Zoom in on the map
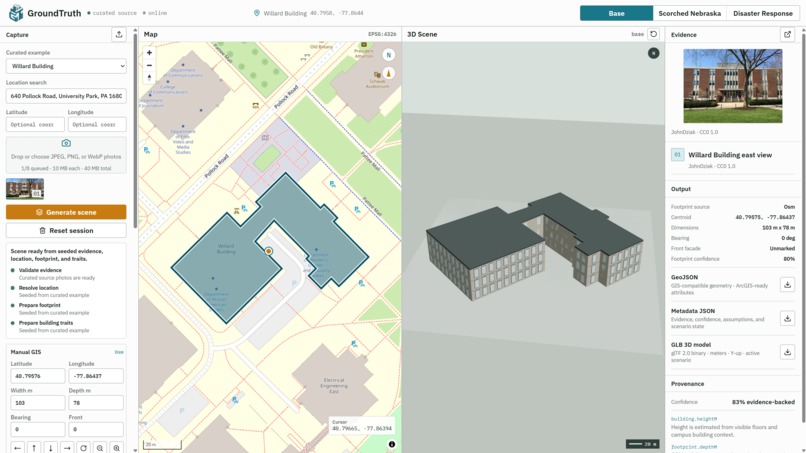Screen dimensions: 806x453 149,52
